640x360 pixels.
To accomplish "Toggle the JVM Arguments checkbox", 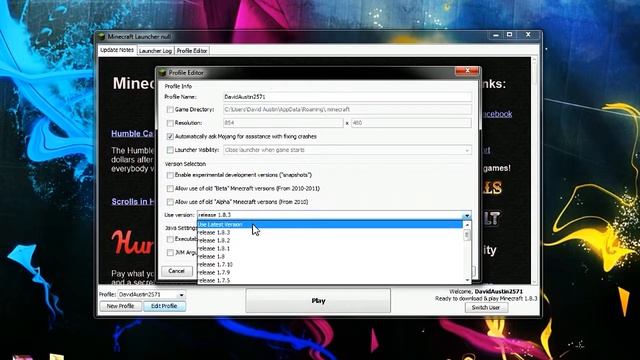I will tap(170, 253).
